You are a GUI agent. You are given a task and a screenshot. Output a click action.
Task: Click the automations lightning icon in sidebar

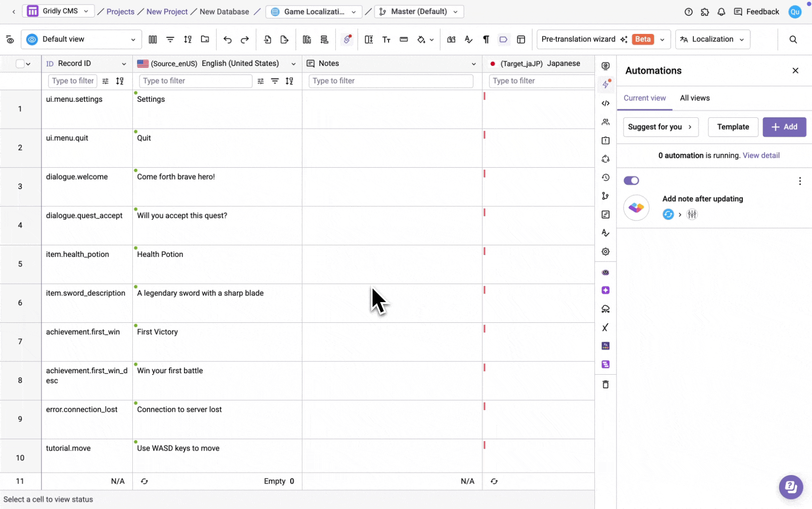pos(606,84)
